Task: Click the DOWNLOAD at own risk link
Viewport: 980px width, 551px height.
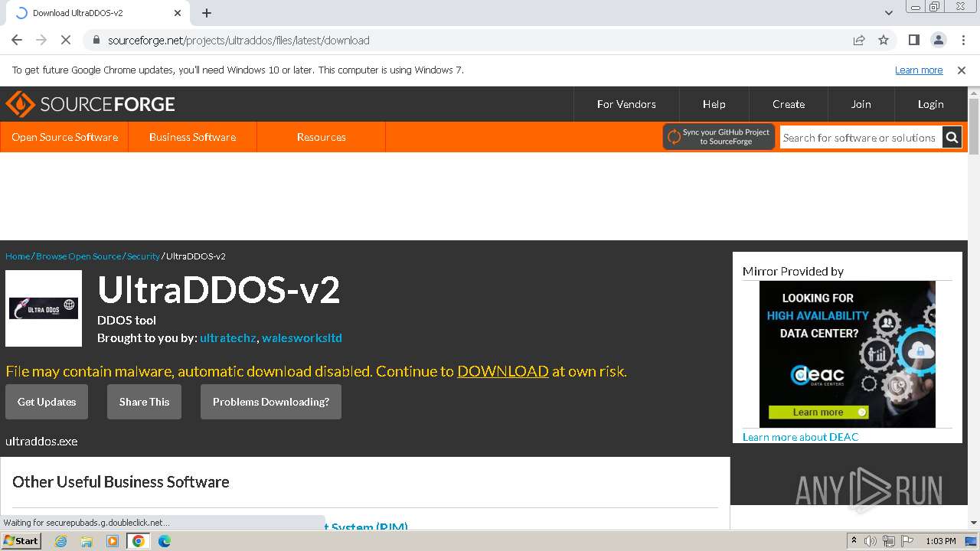Action: [x=503, y=371]
